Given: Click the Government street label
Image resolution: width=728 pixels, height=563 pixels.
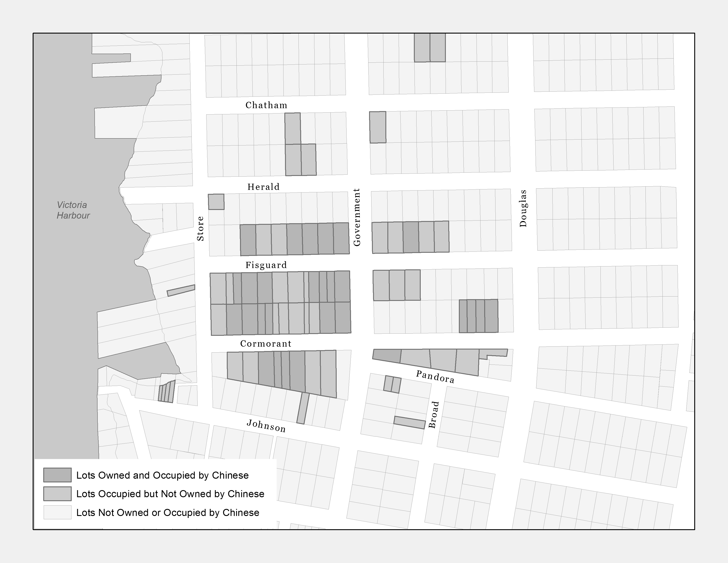Looking at the screenshot, I should click(x=357, y=217).
